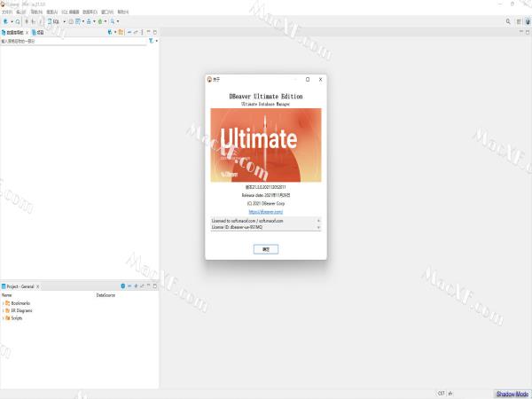This screenshot has height=399, width=532.
Task: Select the Bookmarks tree item
Action: [20, 303]
